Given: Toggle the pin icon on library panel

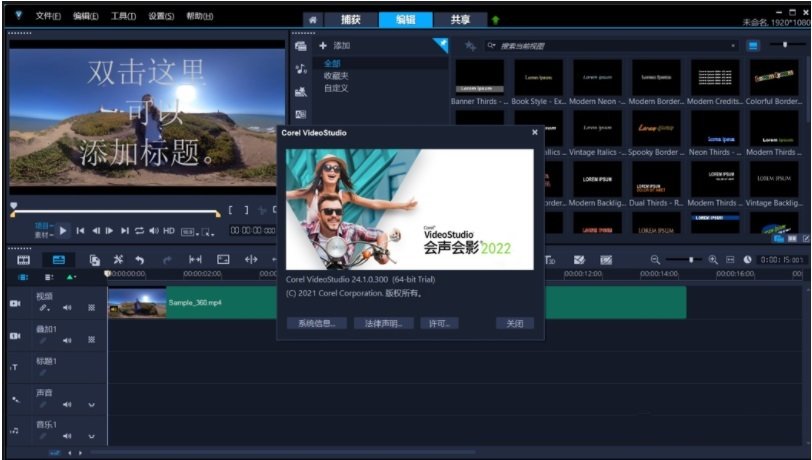Looking at the screenshot, I should pyautogui.click(x=441, y=45).
